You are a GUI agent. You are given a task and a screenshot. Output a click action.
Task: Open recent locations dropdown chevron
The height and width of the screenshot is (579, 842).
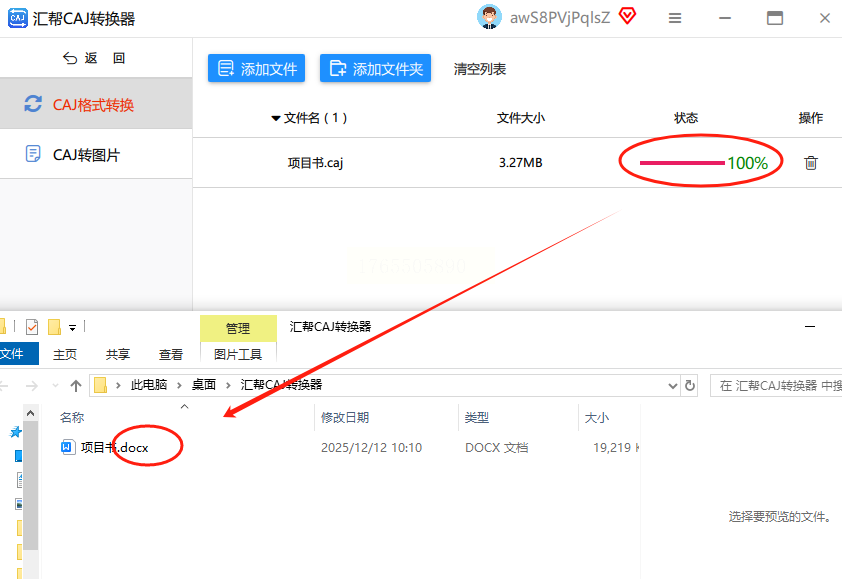[x=55, y=385]
